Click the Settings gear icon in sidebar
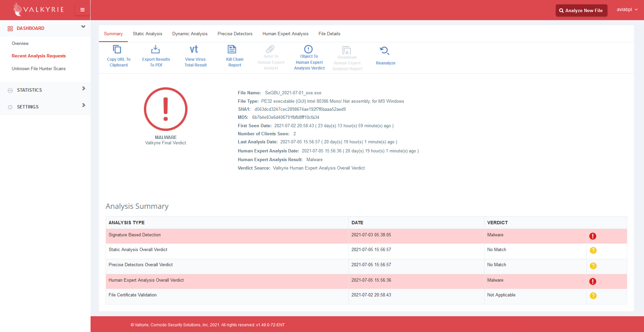The height and width of the screenshot is (332, 644). click(x=10, y=107)
